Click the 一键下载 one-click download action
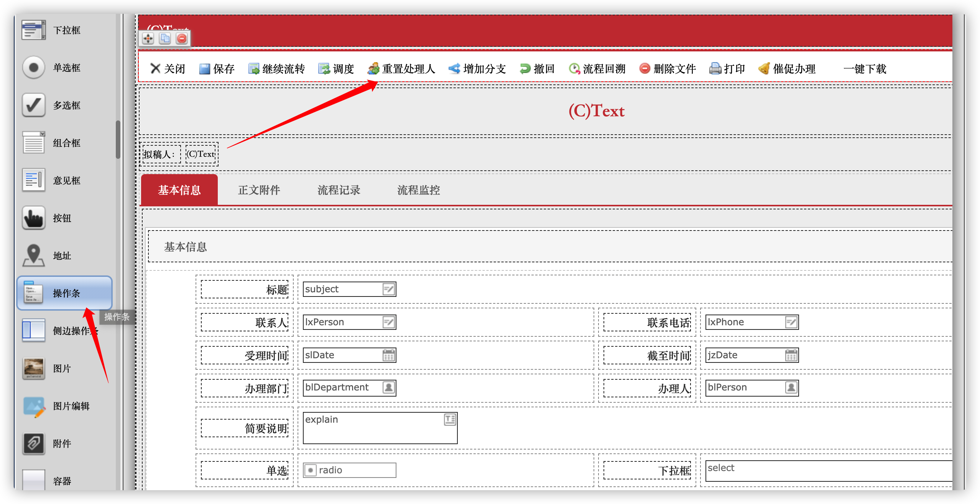Image resolution: width=980 pixels, height=504 pixels. 865,69
